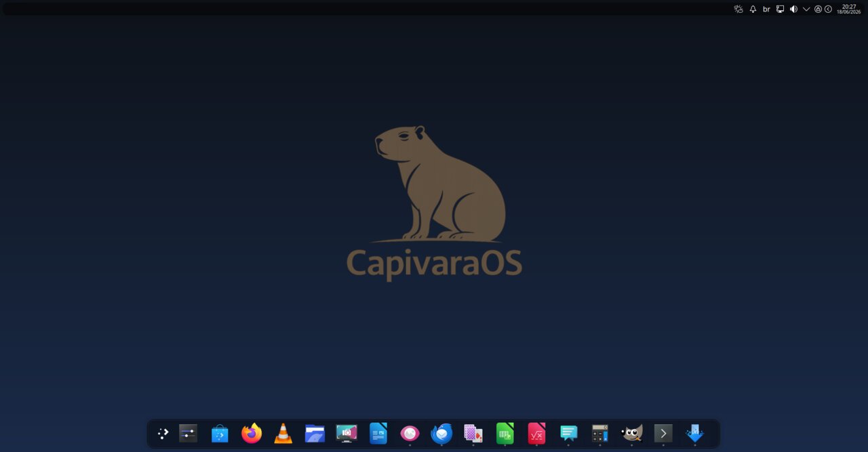
Task: Open the solitaire card game
Action: (473, 434)
